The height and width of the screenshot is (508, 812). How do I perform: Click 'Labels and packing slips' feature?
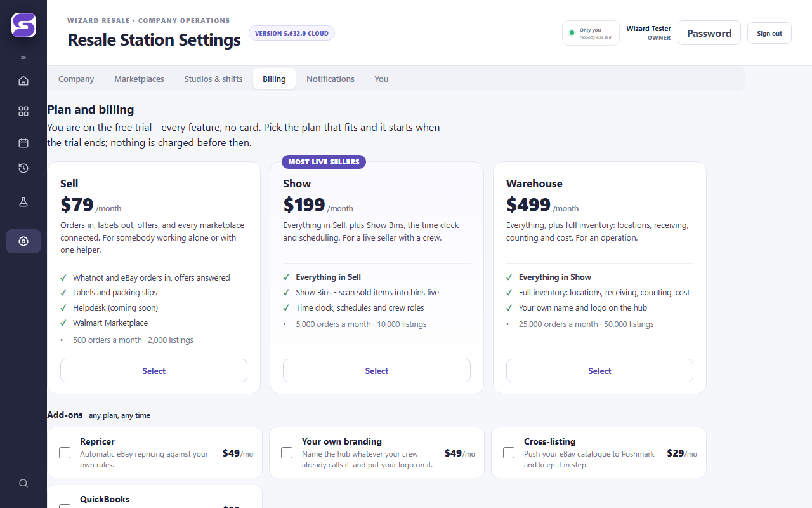tap(115, 293)
